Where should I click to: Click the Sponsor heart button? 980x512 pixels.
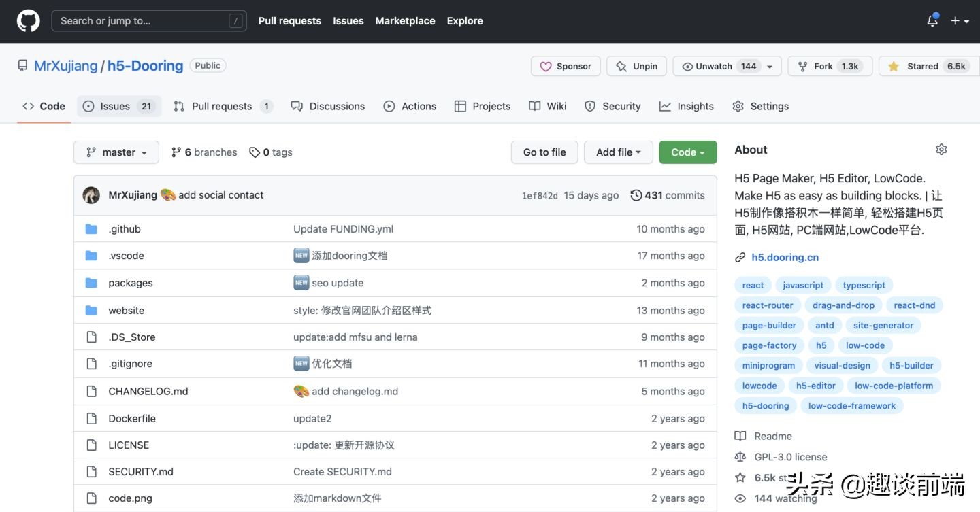pos(566,66)
